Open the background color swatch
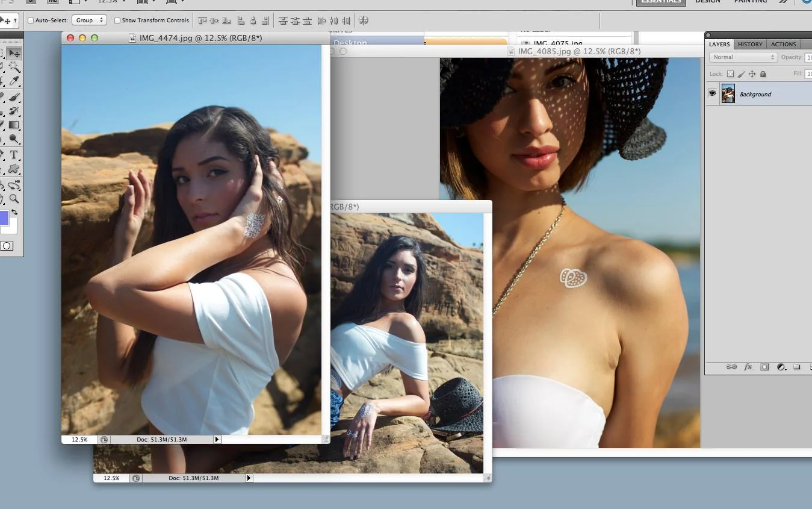Viewport: 812px width, 509px height. point(12,228)
